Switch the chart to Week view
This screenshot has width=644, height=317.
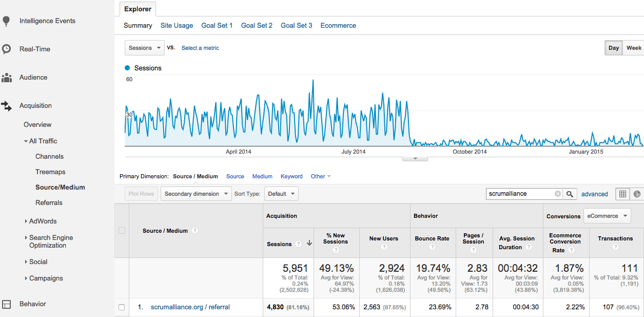[x=634, y=47]
